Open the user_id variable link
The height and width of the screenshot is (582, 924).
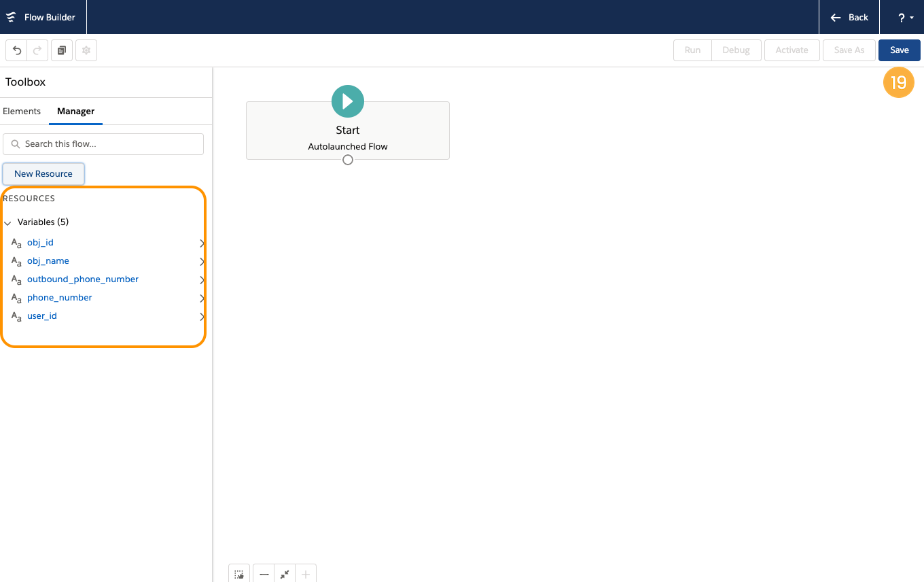pos(41,315)
